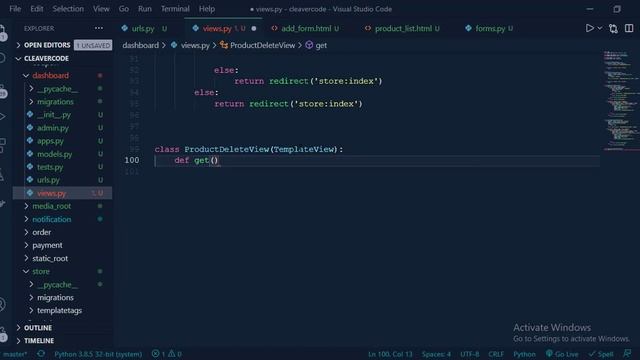Open the View menu
640x360 pixels.
[x=101, y=9]
